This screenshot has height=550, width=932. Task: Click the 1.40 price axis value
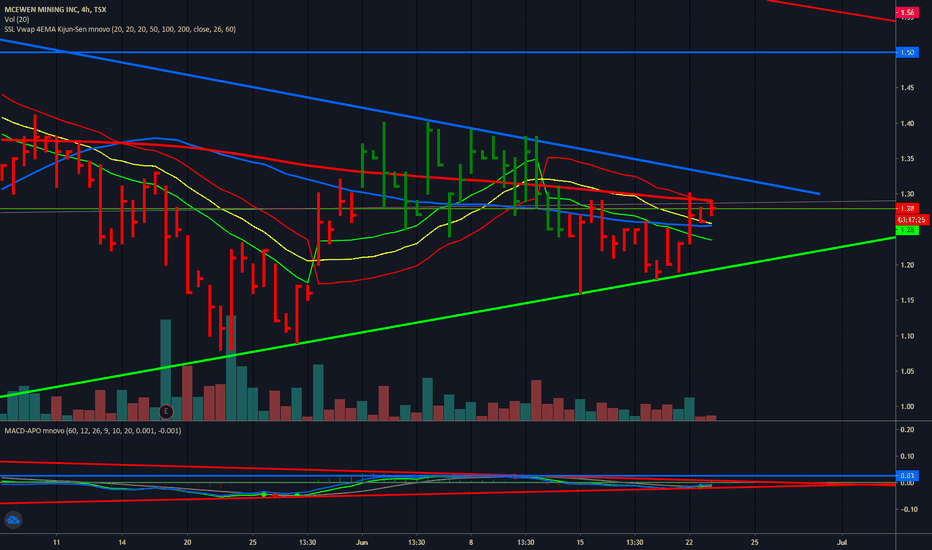907,124
